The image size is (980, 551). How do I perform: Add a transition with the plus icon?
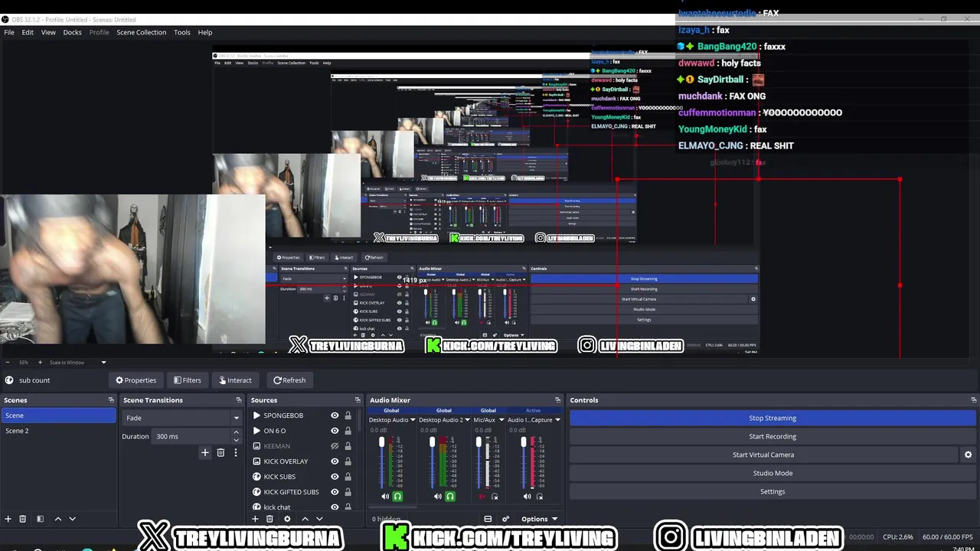[204, 452]
